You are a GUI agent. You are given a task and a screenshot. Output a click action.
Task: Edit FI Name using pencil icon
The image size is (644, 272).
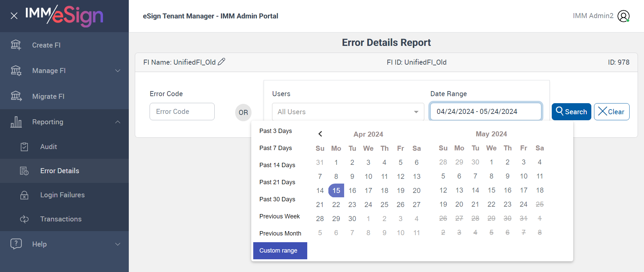[221, 62]
